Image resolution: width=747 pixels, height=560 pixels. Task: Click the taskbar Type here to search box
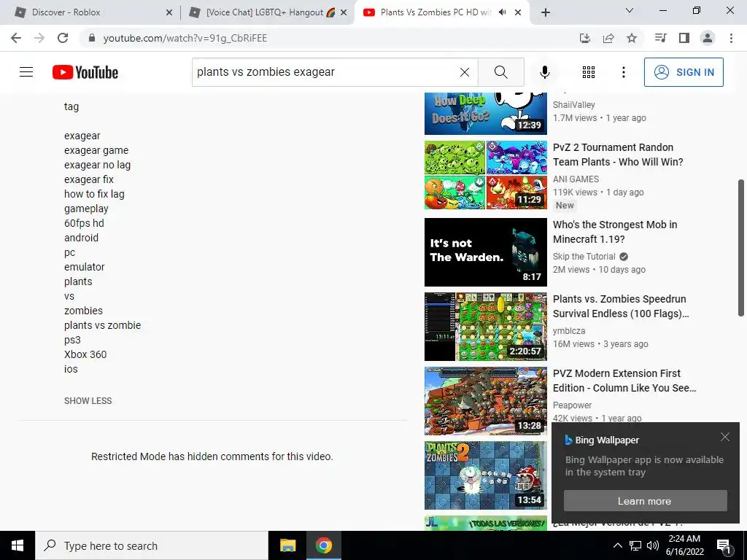coord(152,545)
